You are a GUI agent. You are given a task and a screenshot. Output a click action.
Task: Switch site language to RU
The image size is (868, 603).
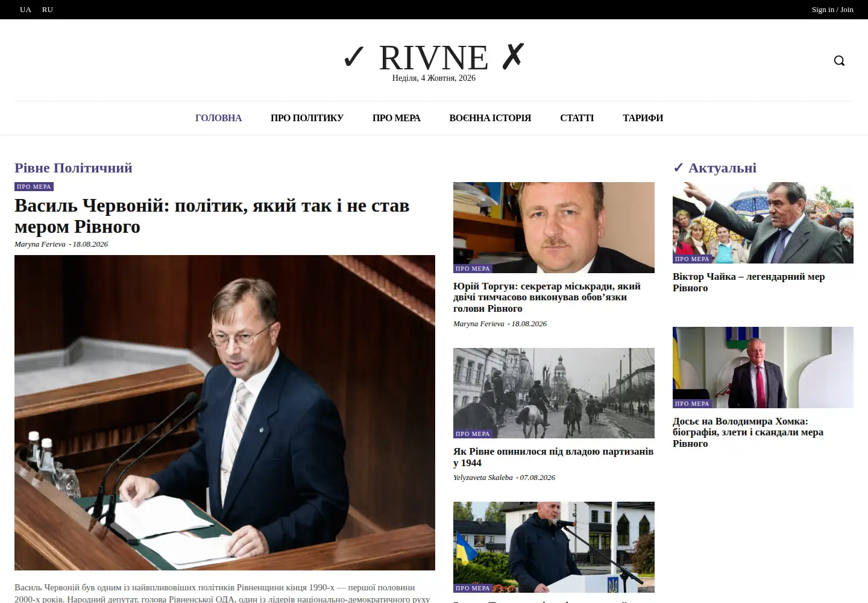tap(48, 10)
